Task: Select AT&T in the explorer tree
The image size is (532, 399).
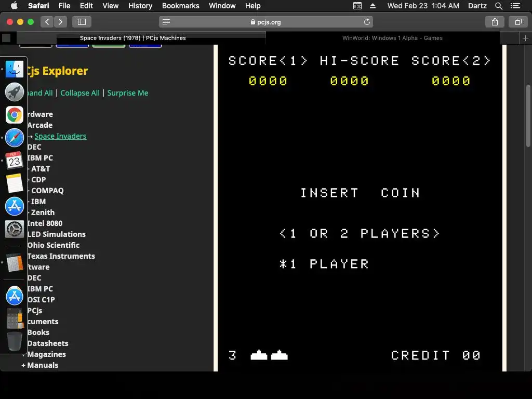Action: click(x=41, y=169)
